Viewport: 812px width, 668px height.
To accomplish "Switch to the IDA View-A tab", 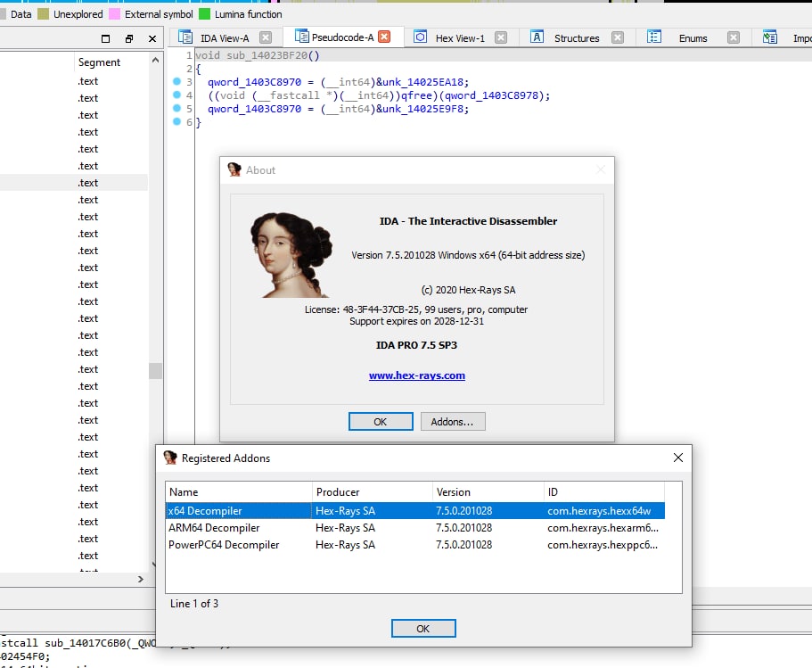I will pyautogui.click(x=225, y=38).
